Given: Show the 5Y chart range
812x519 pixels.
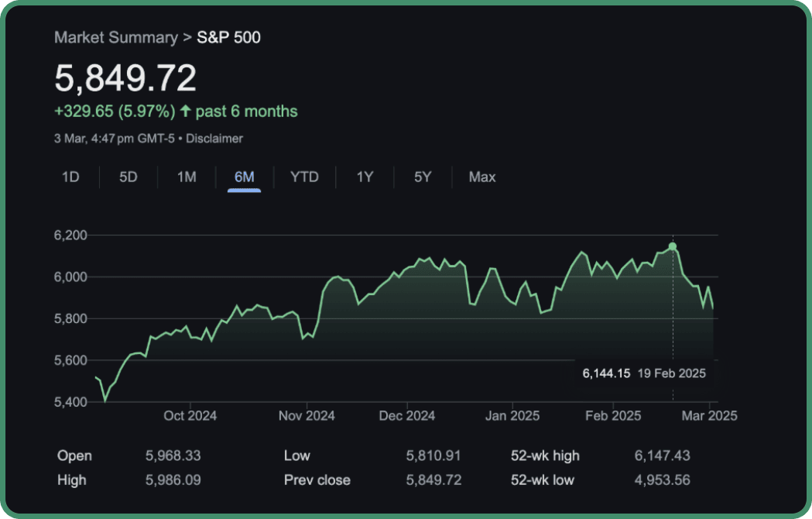Looking at the screenshot, I should coord(423,177).
